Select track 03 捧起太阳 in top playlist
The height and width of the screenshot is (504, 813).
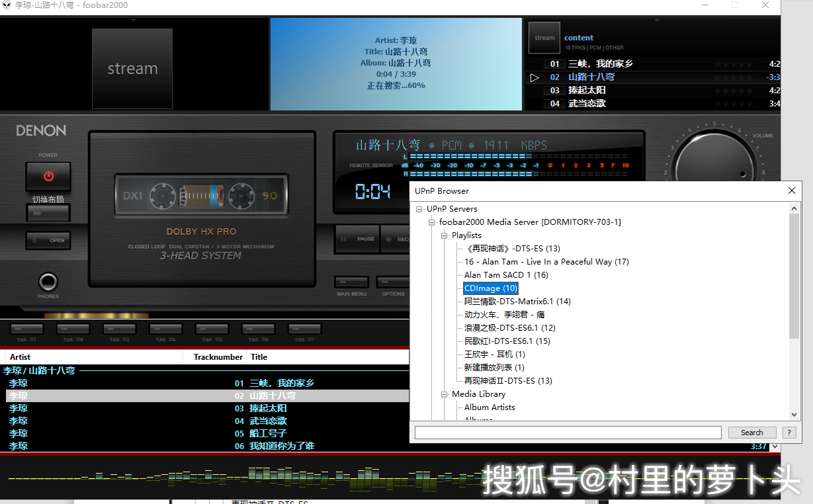(653, 91)
